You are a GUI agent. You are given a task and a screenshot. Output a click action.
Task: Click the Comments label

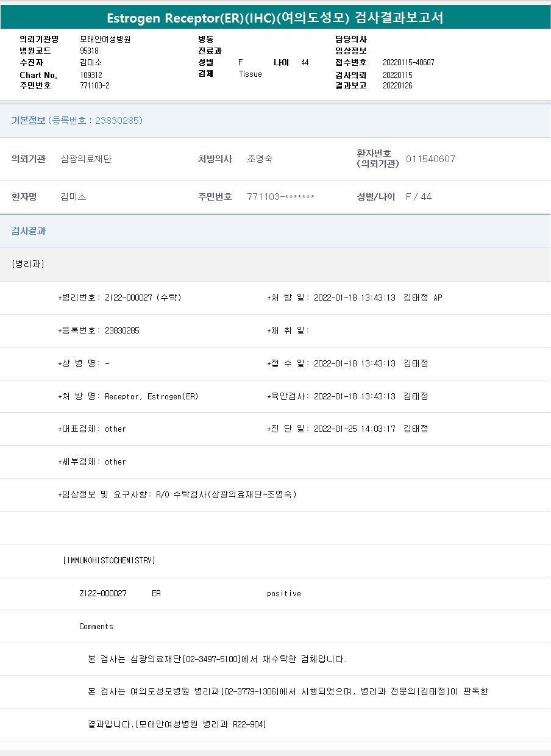coord(96,626)
